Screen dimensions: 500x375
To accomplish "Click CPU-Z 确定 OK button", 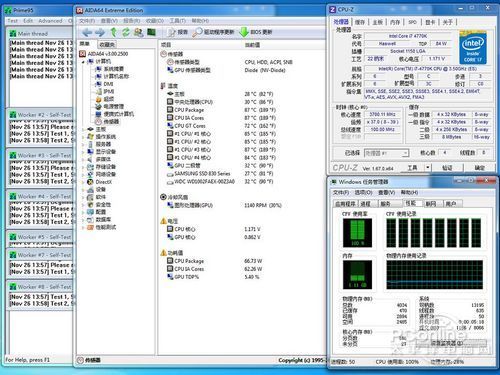I will tap(480, 167).
